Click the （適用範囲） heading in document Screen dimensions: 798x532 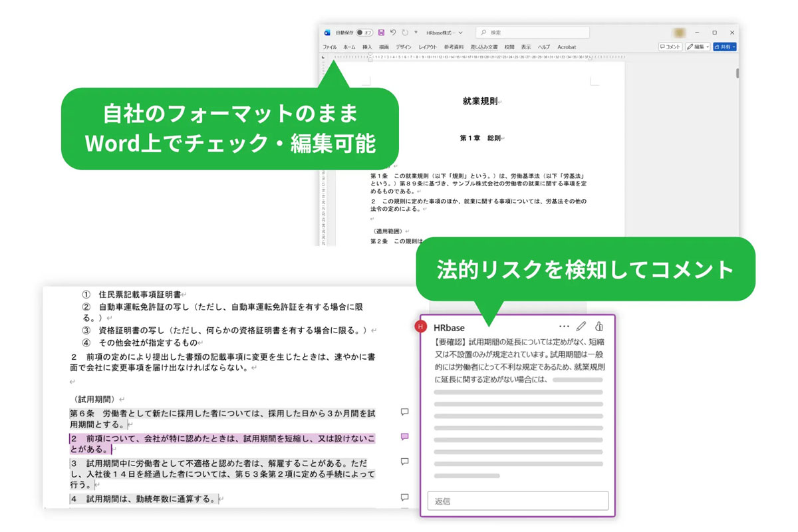387,231
